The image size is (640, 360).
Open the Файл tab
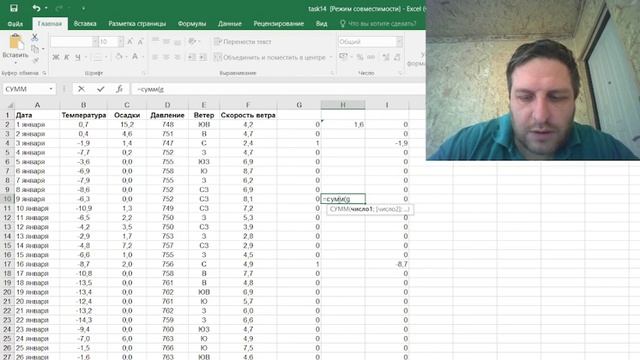15,24
